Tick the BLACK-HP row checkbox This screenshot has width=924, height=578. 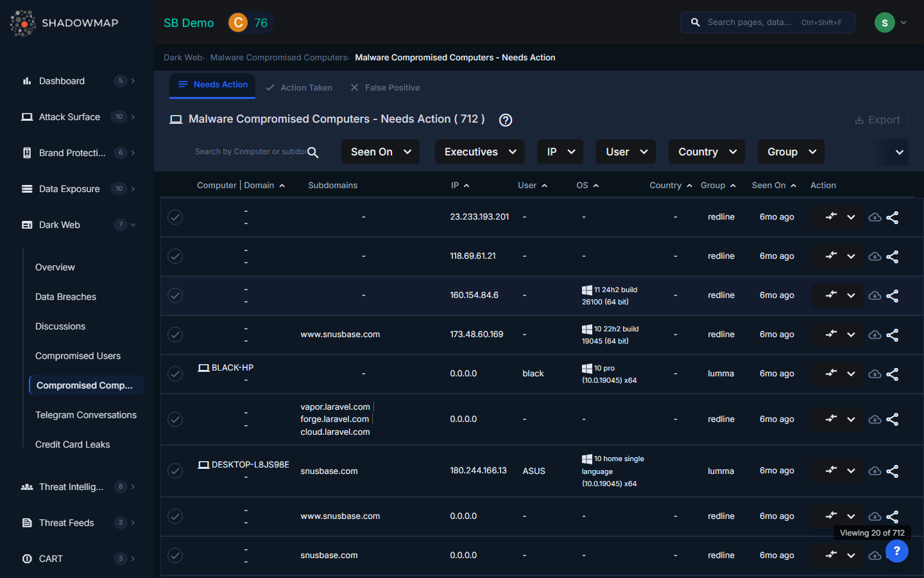(x=175, y=374)
